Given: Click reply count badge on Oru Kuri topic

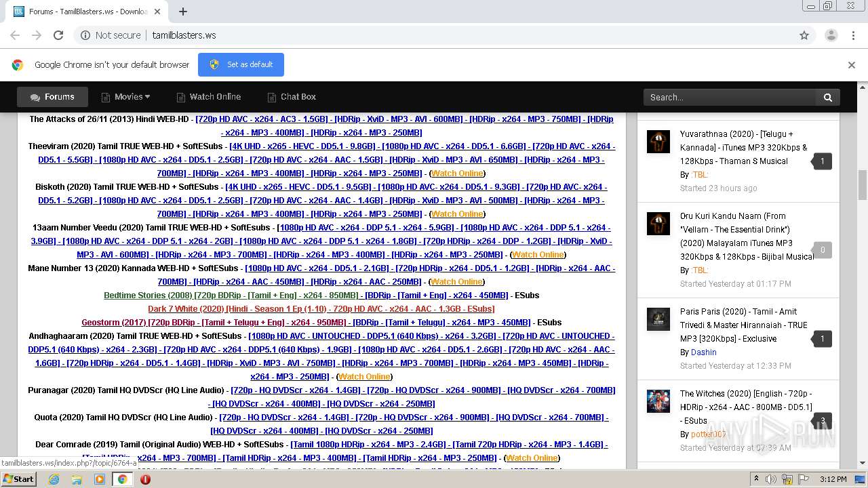Looking at the screenshot, I should tap(822, 250).
